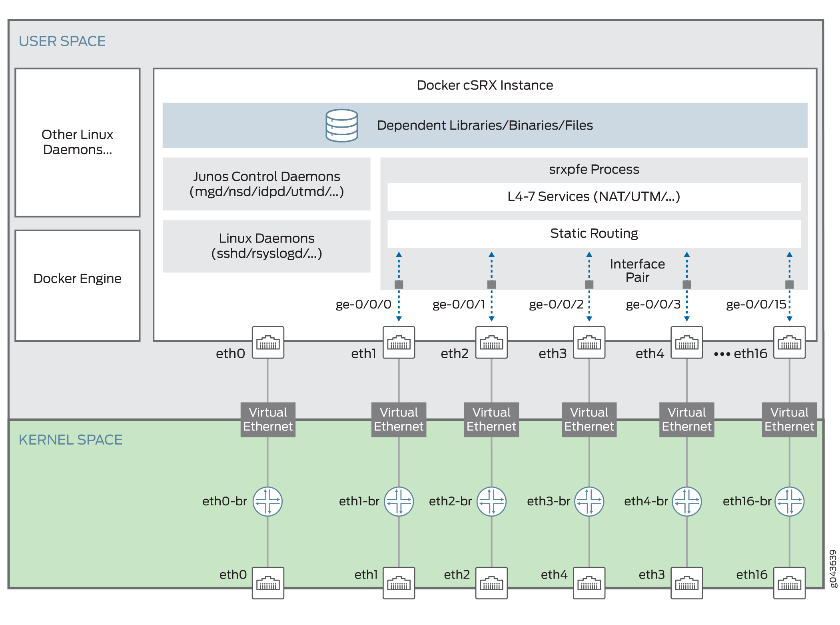The image size is (840, 625).
Task: Select the L4-7 Services bar
Action: pos(594,196)
